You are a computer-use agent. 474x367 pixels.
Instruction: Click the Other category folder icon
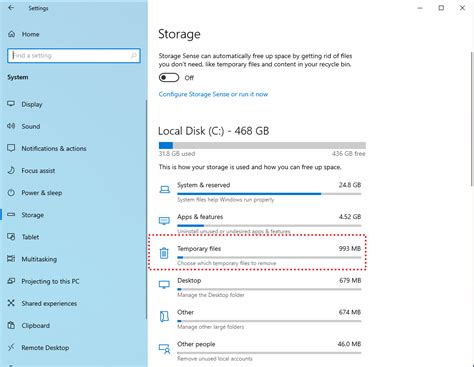click(164, 316)
